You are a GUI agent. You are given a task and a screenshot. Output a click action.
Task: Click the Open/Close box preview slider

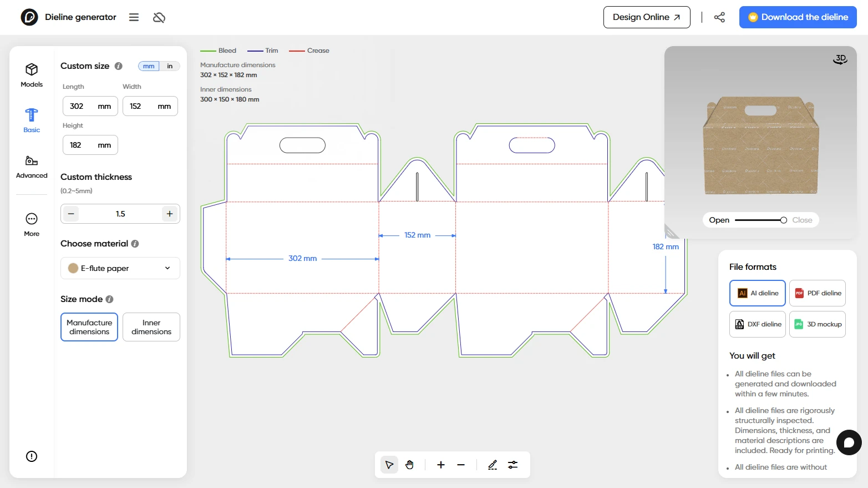tap(760, 220)
